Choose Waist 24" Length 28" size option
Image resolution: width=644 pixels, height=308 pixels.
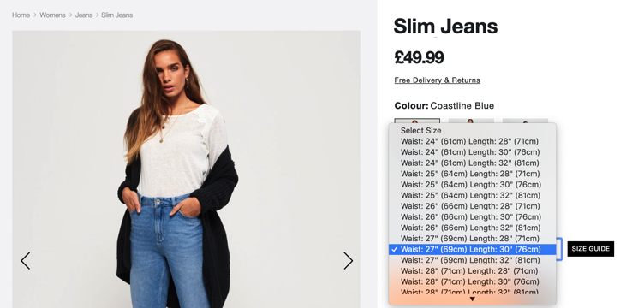click(x=473, y=141)
